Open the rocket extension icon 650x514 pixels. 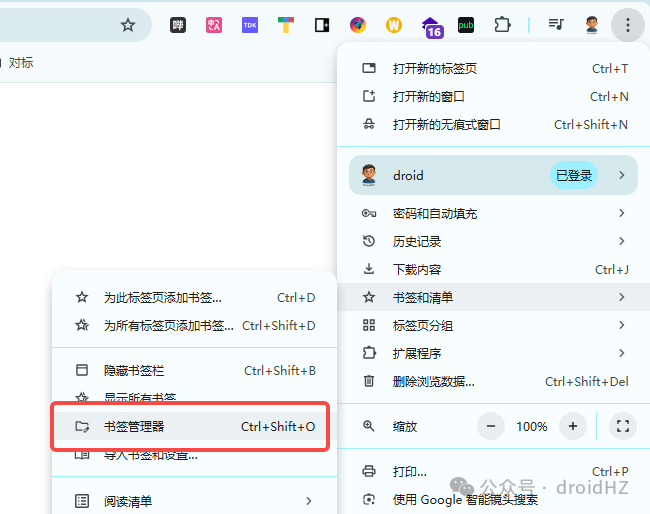(x=358, y=25)
